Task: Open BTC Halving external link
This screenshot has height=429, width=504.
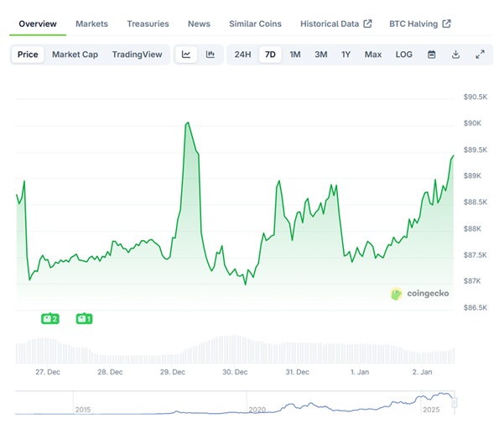Action: point(419,24)
